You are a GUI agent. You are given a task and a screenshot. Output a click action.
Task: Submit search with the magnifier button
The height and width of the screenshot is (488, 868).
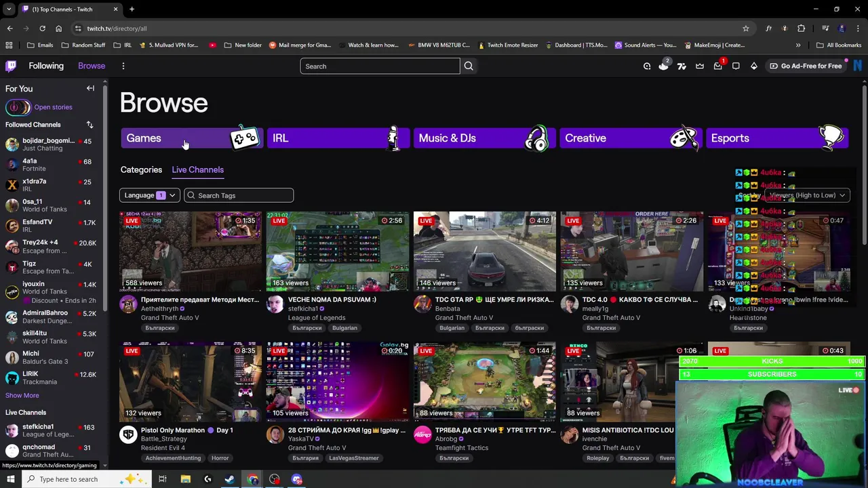click(469, 66)
